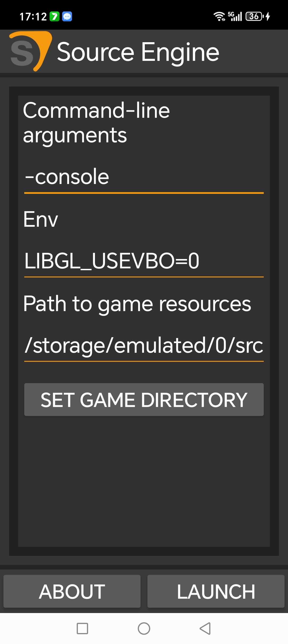Tap the Source Engine logo icon
This screenshot has height=644, width=288.
tap(30, 51)
